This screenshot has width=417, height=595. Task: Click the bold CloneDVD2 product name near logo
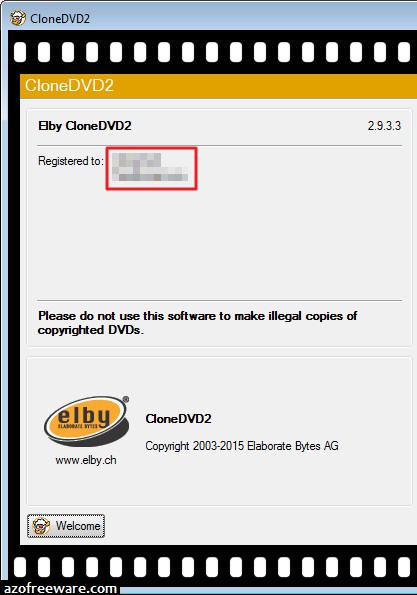pyautogui.click(x=178, y=419)
